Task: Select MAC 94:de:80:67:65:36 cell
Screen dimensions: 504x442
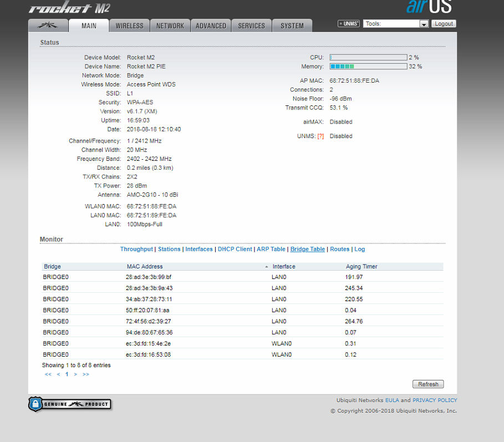Action: (x=149, y=332)
